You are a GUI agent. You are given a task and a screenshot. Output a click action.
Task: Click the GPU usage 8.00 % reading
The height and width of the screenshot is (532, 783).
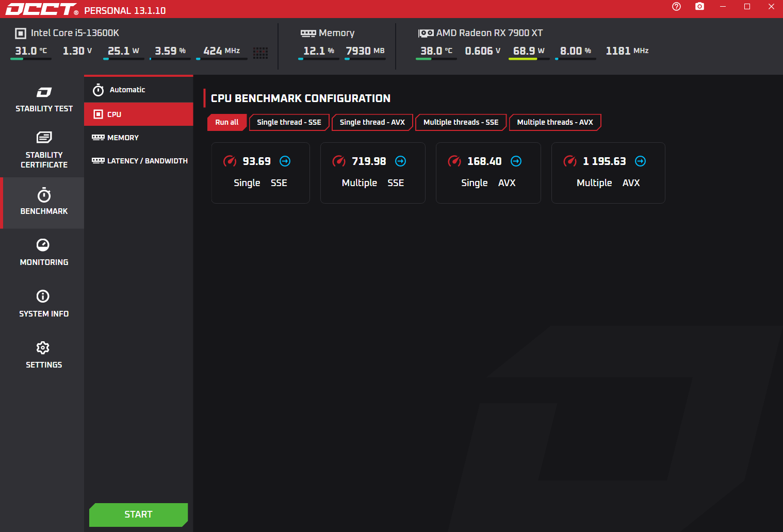click(576, 51)
